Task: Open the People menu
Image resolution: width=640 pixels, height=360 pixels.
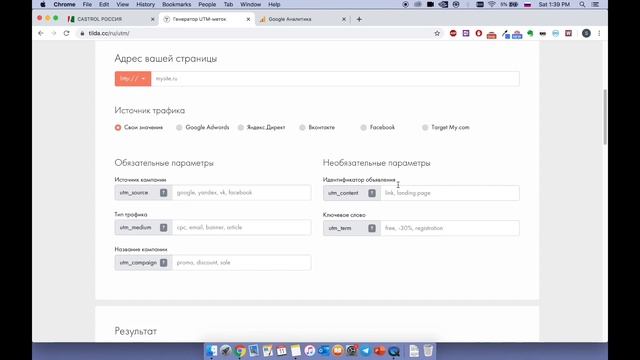Action: pos(207,4)
